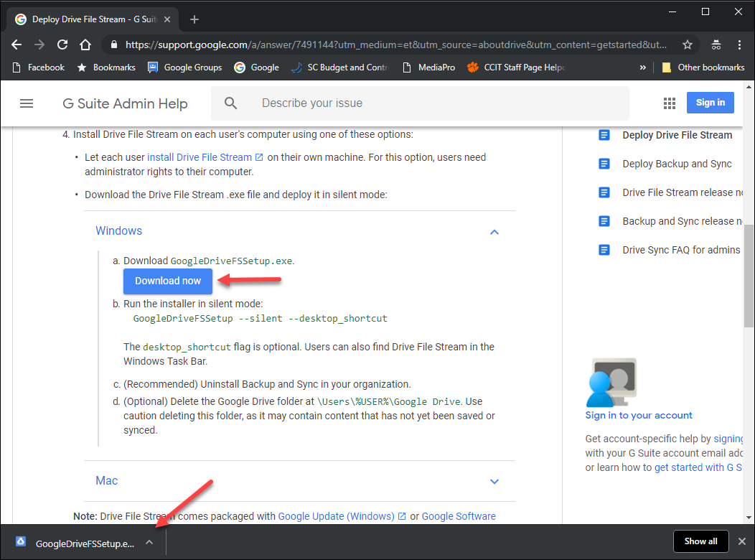The height and width of the screenshot is (560, 755).
Task: Open the download item options chevron
Action: pyautogui.click(x=149, y=543)
